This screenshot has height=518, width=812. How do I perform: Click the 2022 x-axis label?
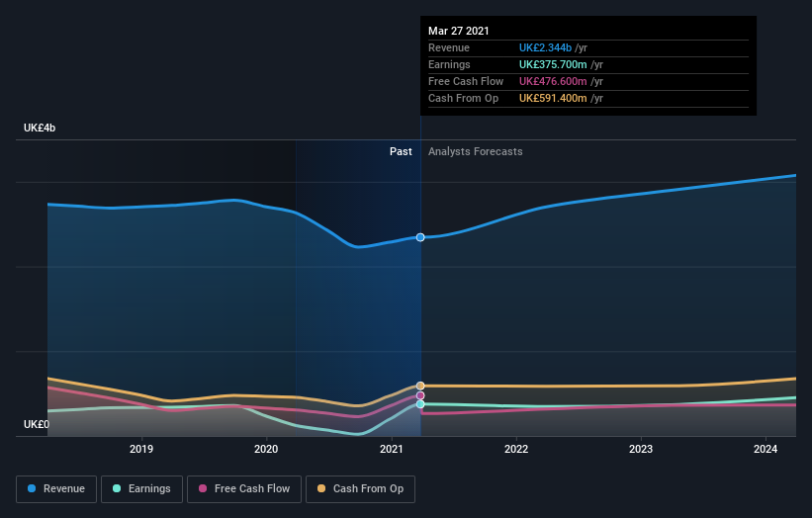[x=516, y=449]
